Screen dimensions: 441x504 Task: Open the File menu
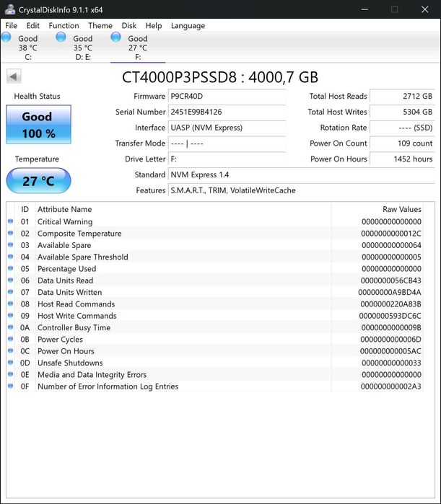click(x=12, y=25)
